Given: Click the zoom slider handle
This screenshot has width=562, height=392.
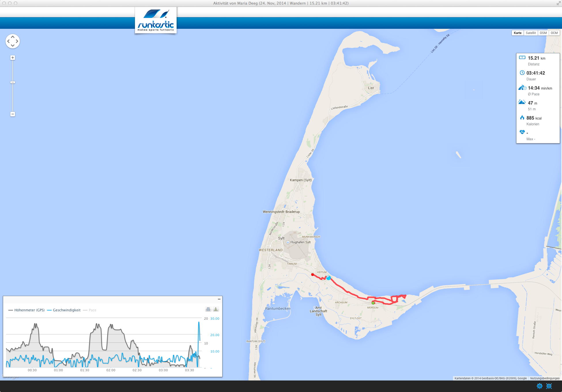Looking at the screenshot, I should (13, 82).
